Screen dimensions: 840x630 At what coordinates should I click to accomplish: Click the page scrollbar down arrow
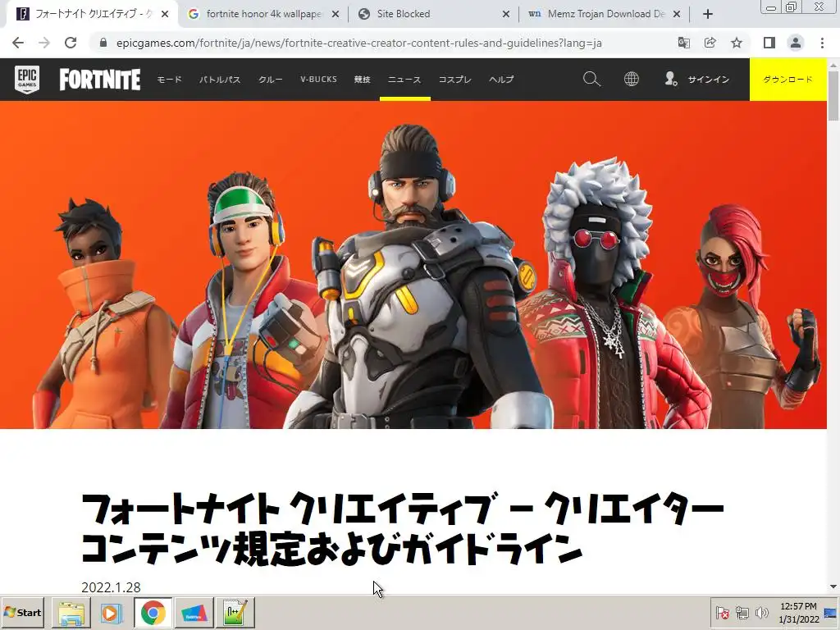(x=833, y=587)
